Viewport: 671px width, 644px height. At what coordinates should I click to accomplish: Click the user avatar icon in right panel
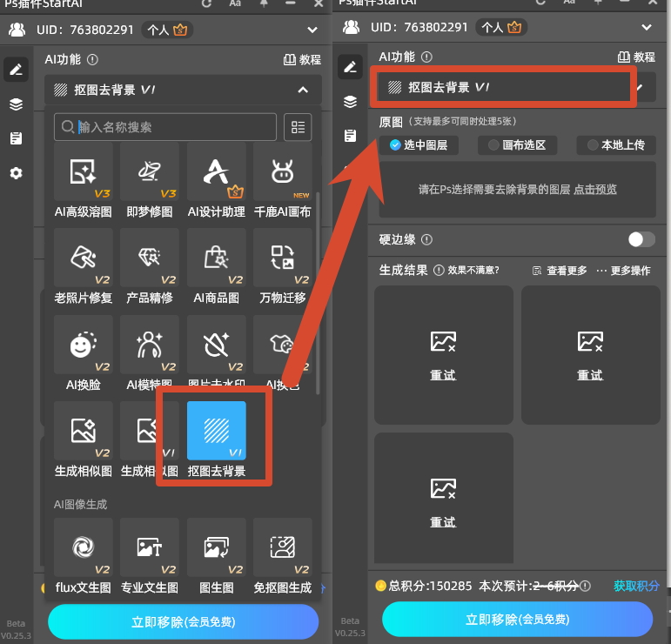coord(352,27)
